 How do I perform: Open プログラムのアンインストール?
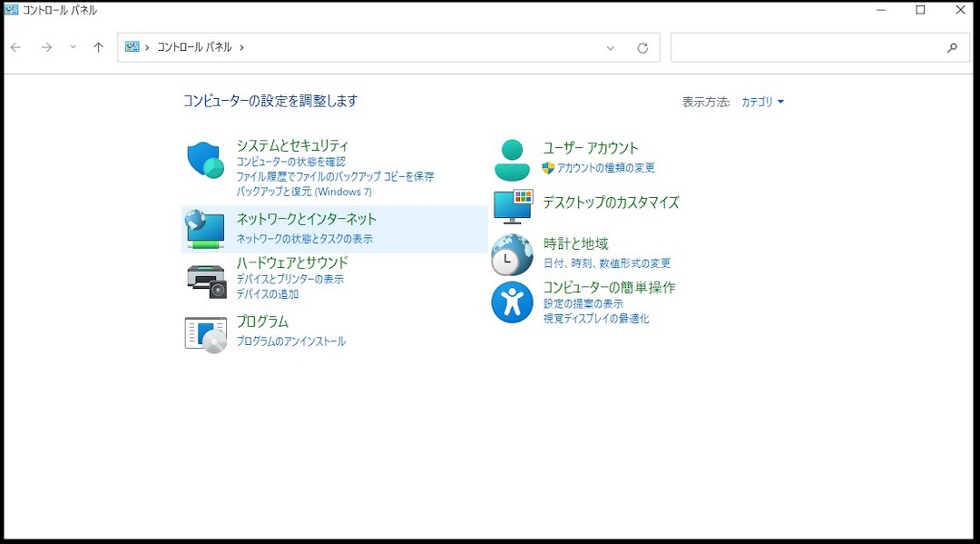289,341
